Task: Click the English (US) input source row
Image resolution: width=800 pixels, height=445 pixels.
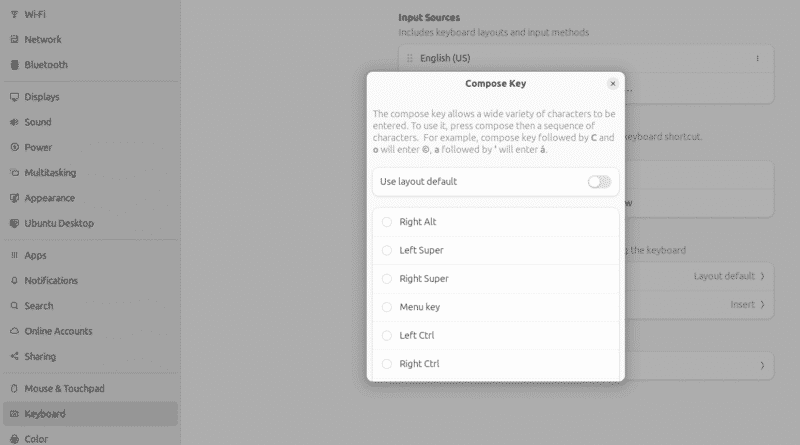Action: [x=586, y=58]
